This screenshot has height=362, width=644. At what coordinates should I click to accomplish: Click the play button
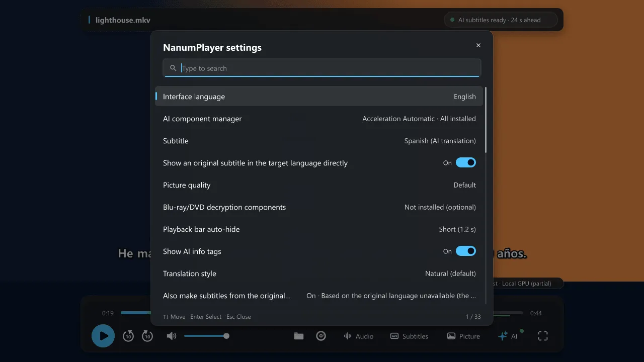[103, 336]
